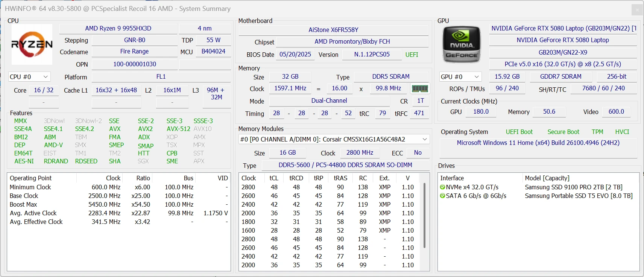Screen dimensions: 644x277
Task: Click the module clock 2800 MHz field
Action: coord(360,153)
